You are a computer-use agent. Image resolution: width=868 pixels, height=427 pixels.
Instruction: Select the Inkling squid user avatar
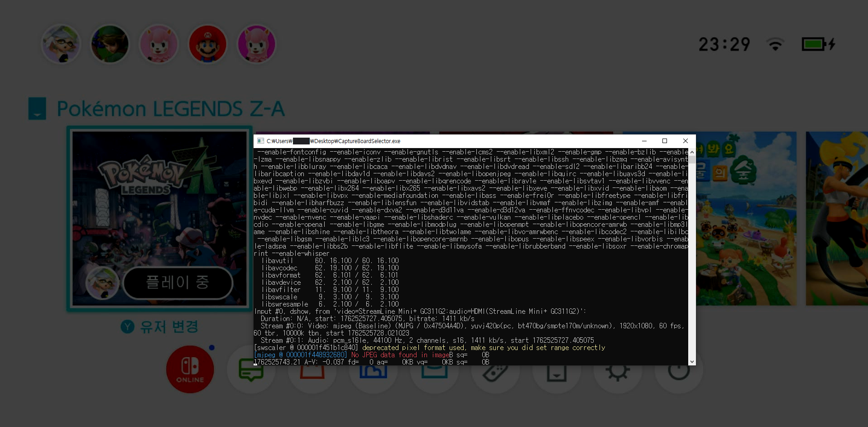click(x=61, y=44)
